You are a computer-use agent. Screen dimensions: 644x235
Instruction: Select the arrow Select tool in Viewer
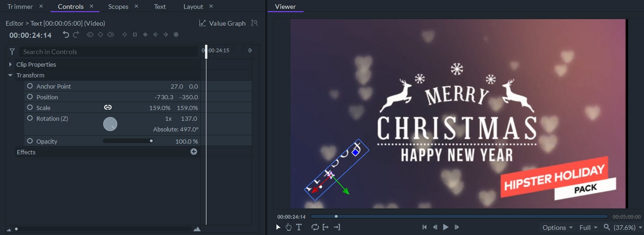click(278, 227)
